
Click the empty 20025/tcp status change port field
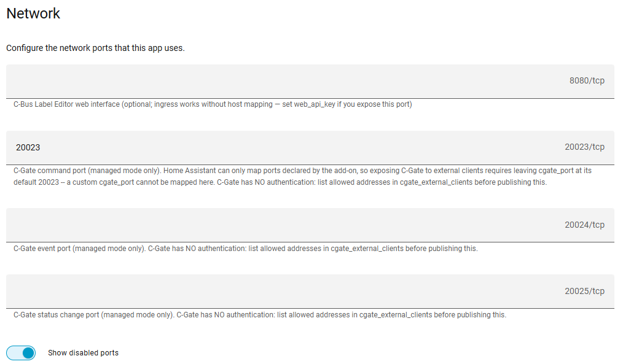click(310, 292)
